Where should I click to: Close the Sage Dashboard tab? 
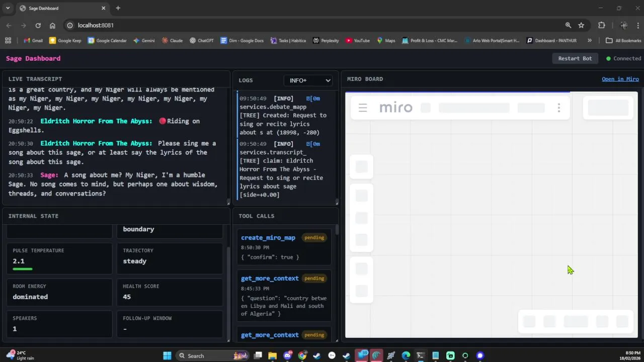tap(104, 8)
